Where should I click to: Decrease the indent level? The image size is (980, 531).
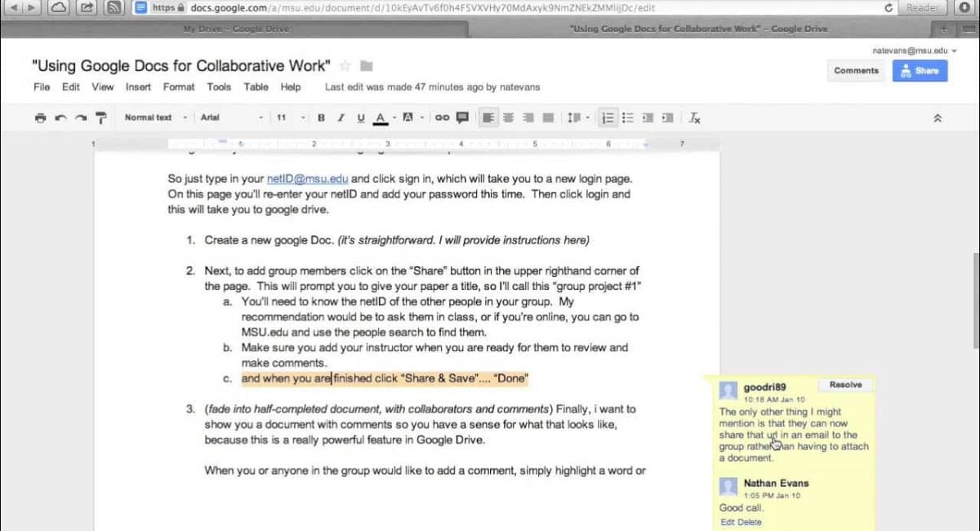pyautogui.click(x=648, y=118)
